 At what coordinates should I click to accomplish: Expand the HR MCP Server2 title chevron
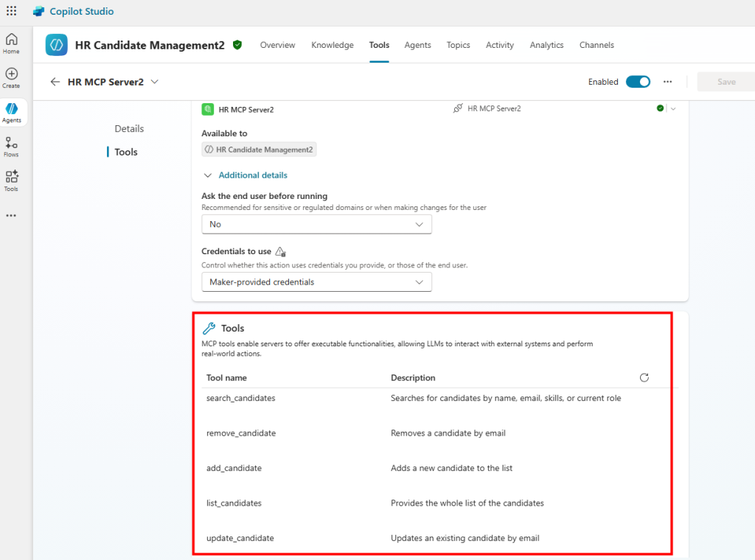coord(154,82)
